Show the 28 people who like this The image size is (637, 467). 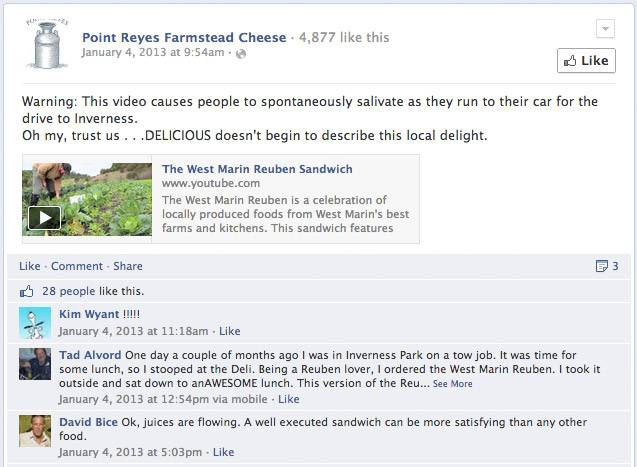coord(71,291)
